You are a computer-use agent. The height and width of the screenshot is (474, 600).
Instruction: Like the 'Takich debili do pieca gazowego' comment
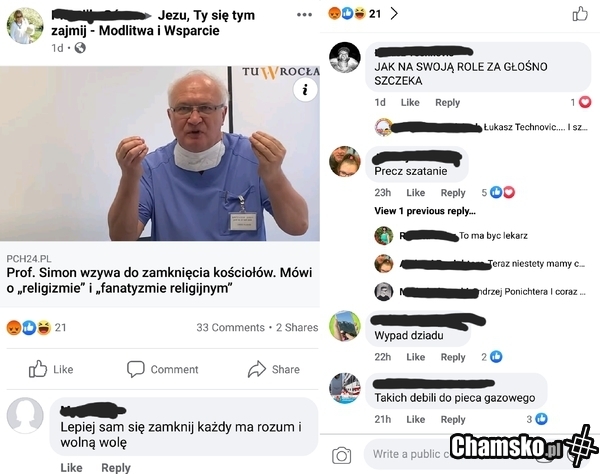pyautogui.click(x=416, y=419)
